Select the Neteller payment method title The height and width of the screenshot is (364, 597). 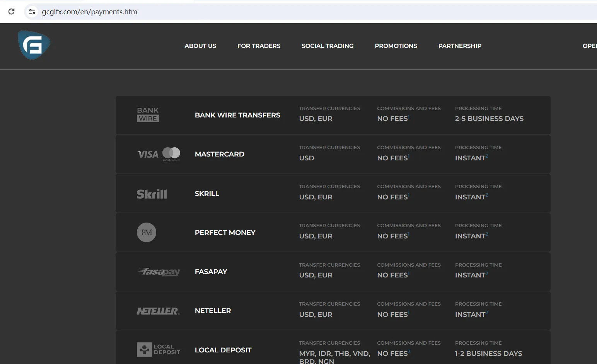[x=213, y=311]
